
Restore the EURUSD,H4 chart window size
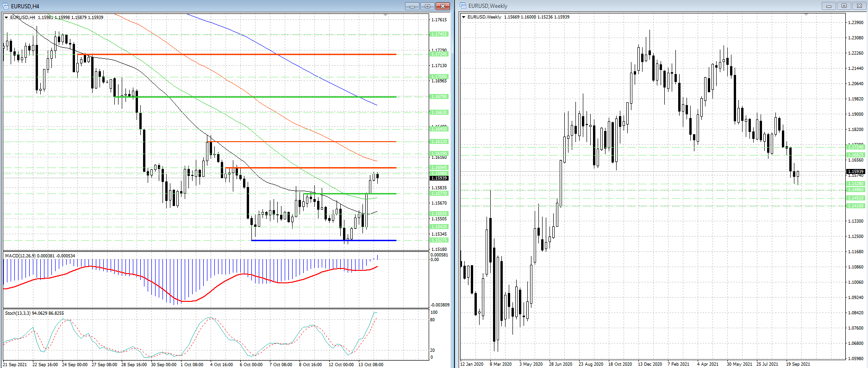(427, 6)
